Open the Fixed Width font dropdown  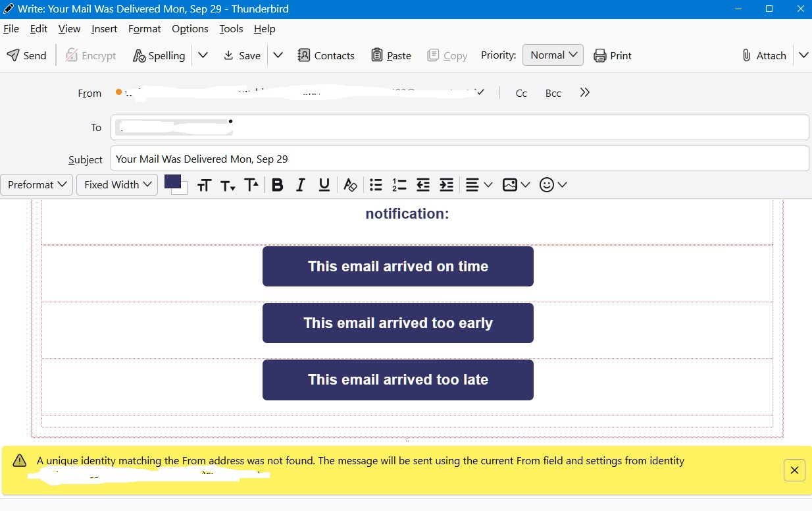coord(117,185)
